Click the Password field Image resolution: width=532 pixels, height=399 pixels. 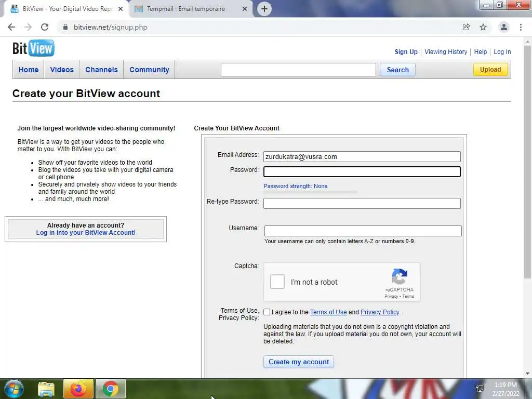coord(362,171)
